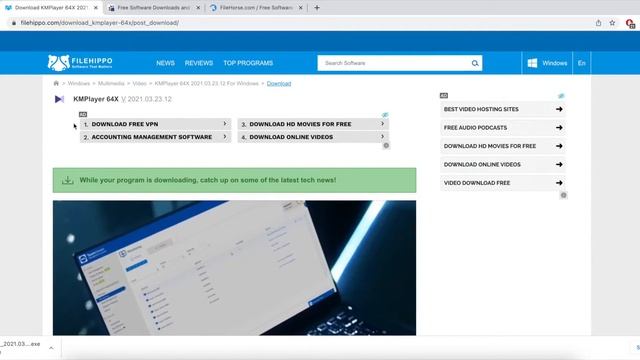
Task: Click the Windows platform logo icon
Action: tap(532, 63)
